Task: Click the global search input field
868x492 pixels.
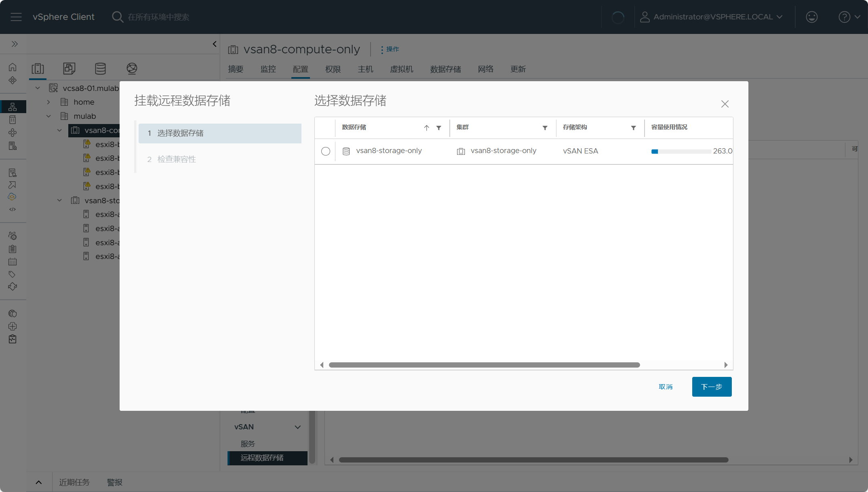Action: [x=158, y=17]
